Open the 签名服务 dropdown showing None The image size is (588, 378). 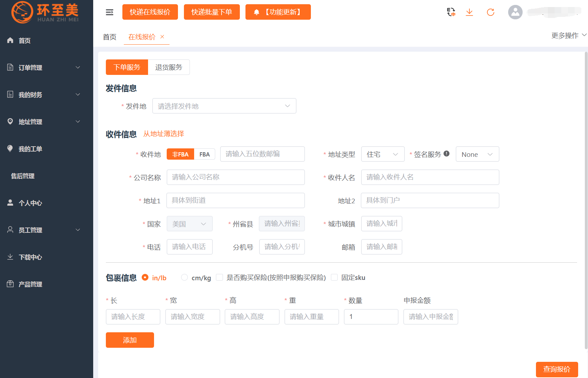tap(478, 154)
